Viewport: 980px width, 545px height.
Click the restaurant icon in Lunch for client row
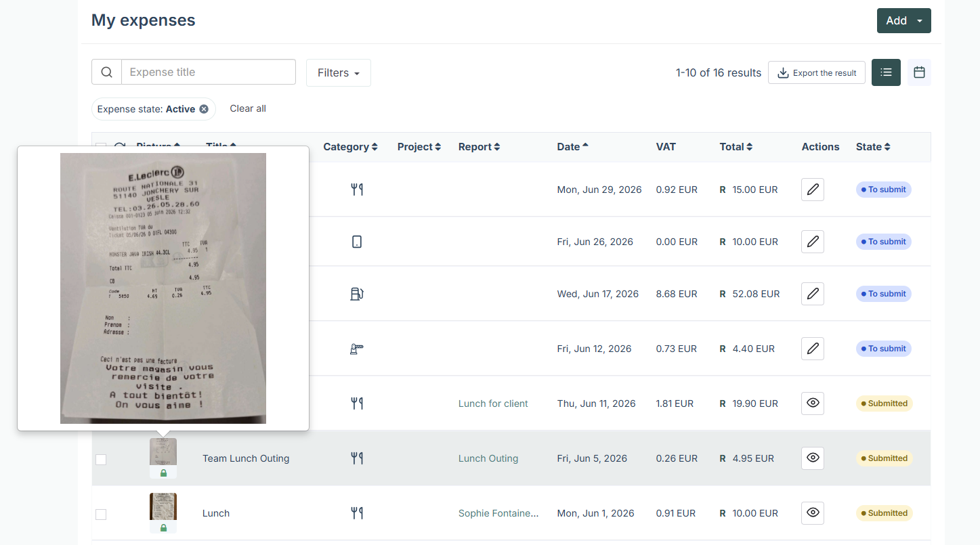tap(357, 404)
